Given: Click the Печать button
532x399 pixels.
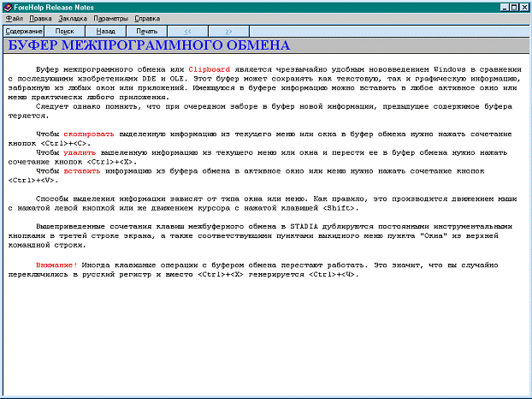Looking at the screenshot, I should (146, 31).
